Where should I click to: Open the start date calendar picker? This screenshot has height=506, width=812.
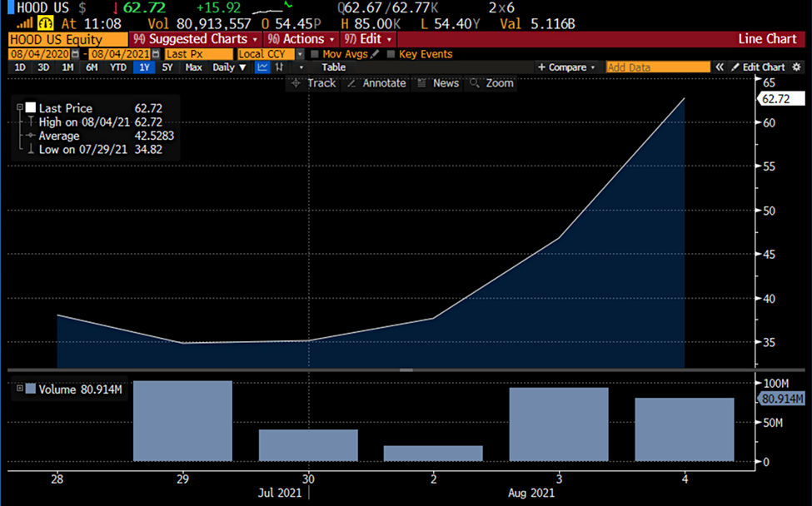76,54
